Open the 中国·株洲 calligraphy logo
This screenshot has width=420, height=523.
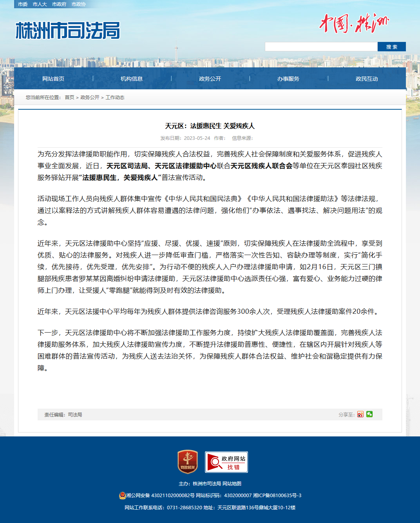[354, 24]
